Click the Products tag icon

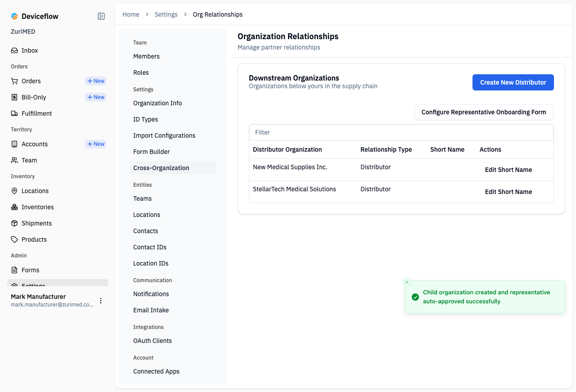point(14,239)
